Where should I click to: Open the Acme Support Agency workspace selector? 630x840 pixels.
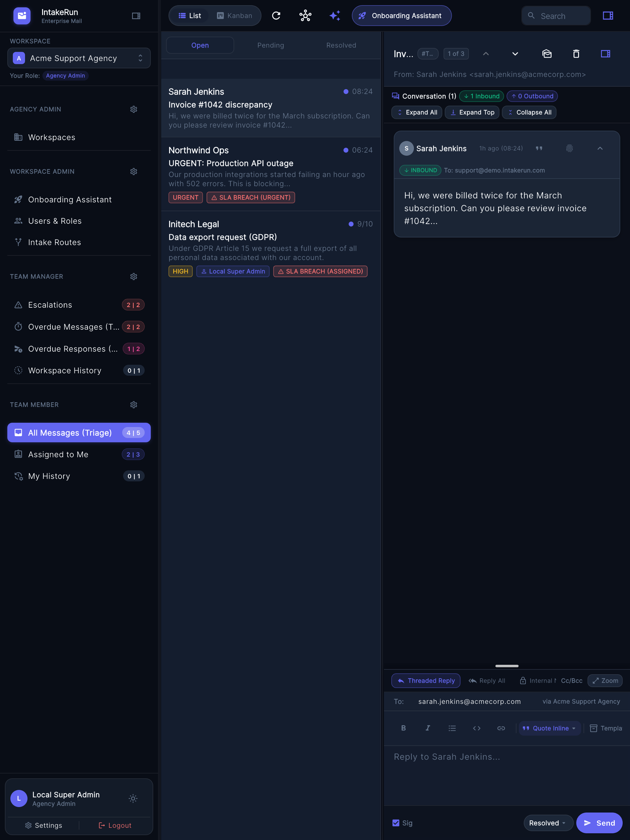tap(79, 58)
